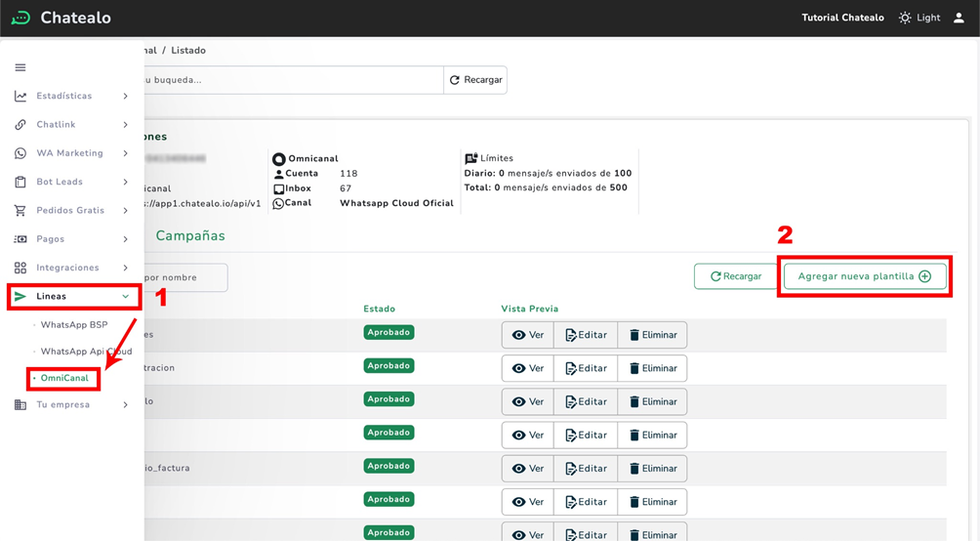Click Eliminar in the last visible row
The image size is (980, 541).
tap(652, 533)
